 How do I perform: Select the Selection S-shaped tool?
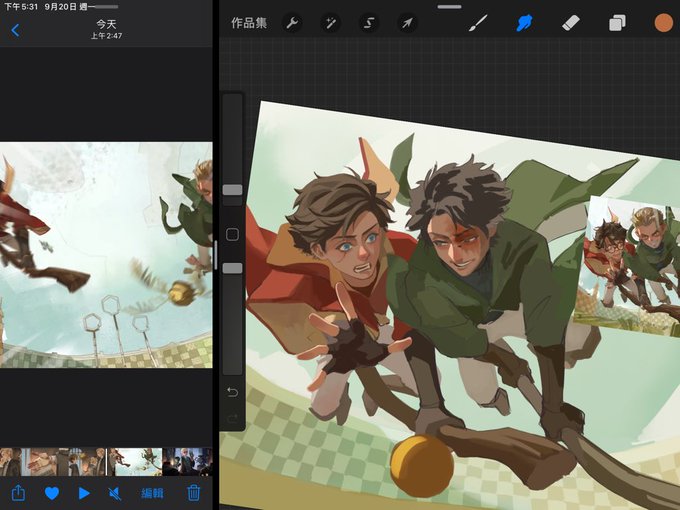coord(369,23)
